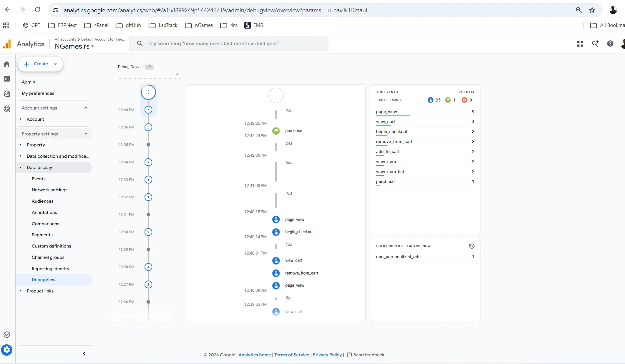Open the Terms of Service link

[292, 355]
